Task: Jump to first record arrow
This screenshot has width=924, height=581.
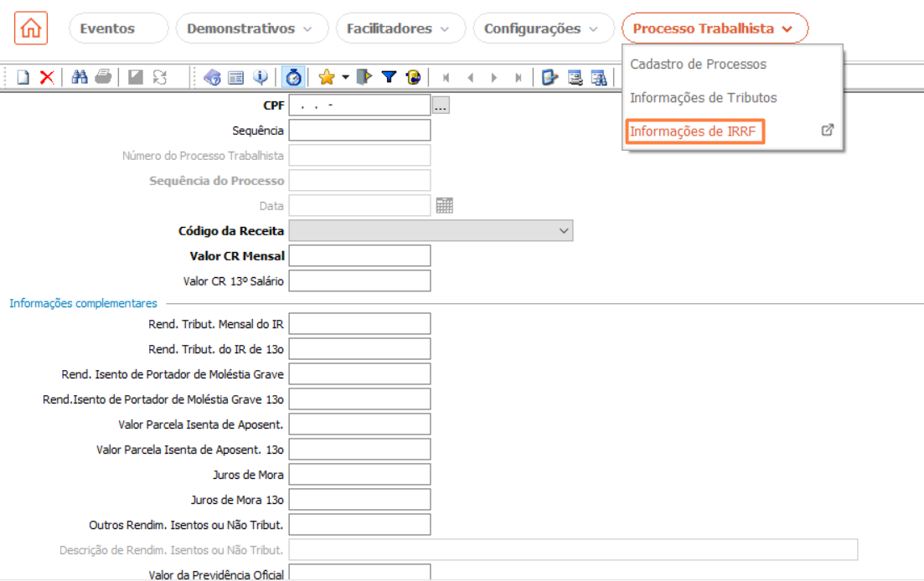Action: click(447, 78)
